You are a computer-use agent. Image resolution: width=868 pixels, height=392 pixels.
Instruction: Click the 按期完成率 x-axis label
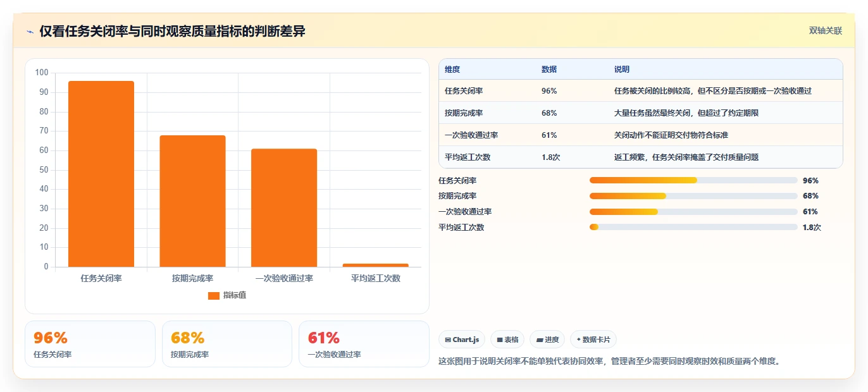(x=192, y=278)
